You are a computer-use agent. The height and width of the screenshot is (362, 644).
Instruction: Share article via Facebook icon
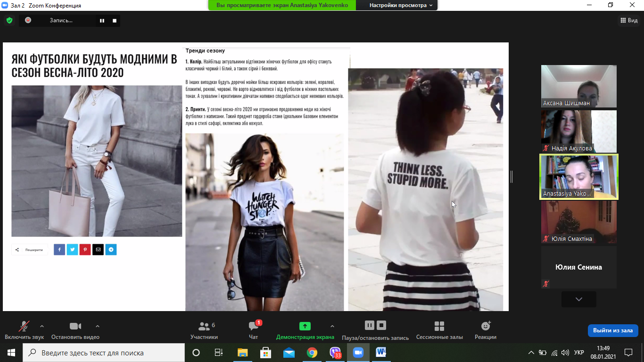click(59, 250)
